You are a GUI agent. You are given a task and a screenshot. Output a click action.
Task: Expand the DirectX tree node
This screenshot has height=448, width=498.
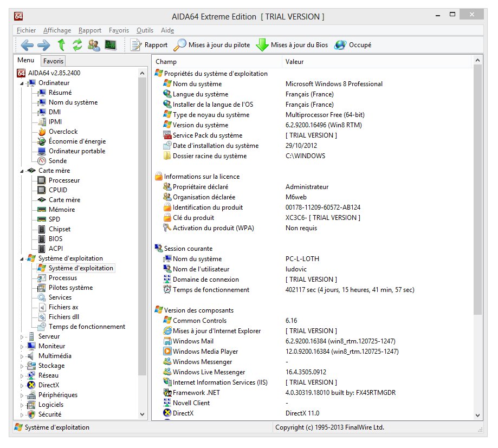click(22, 386)
